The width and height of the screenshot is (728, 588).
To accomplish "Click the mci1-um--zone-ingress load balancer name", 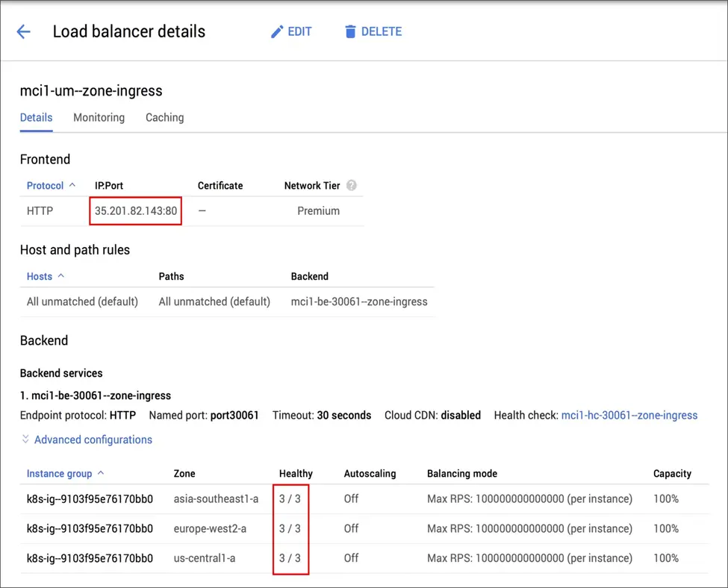I will tap(91, 91).
